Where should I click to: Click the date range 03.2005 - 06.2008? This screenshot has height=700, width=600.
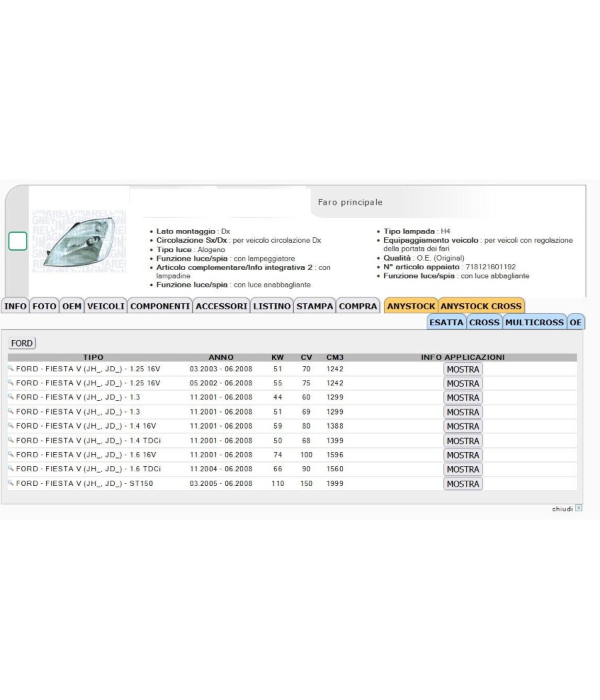[x=221, y=483]
